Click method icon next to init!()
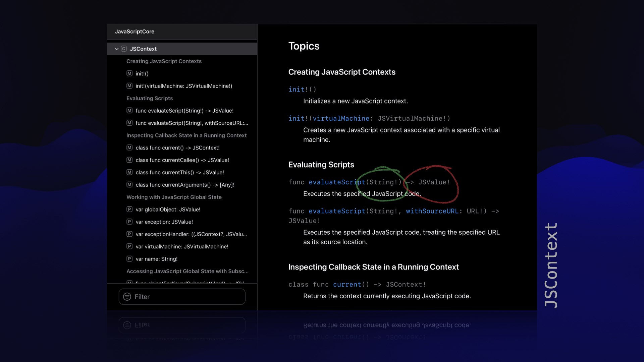The width and height of the screenshot is (644, 362). pos(129,73)
